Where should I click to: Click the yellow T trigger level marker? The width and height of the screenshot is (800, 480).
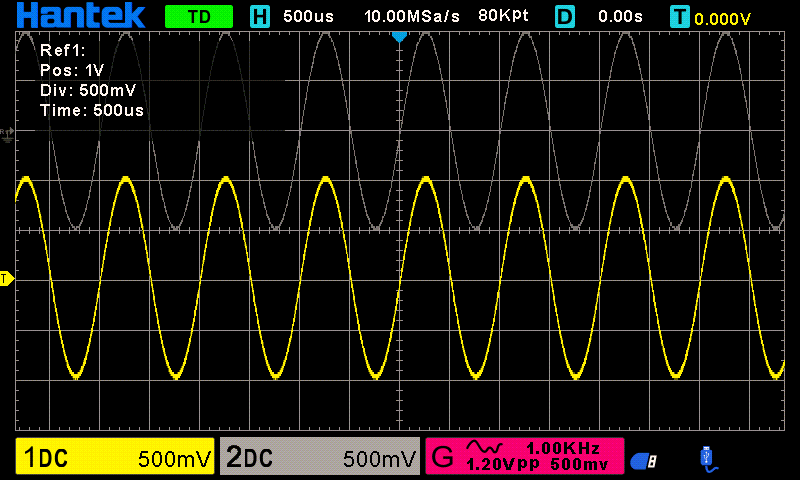pos(6,278)
